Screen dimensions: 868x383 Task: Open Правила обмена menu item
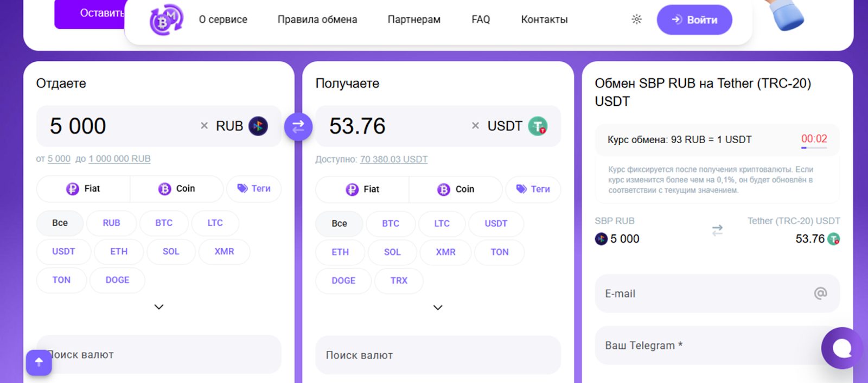(x=317, y=20)
